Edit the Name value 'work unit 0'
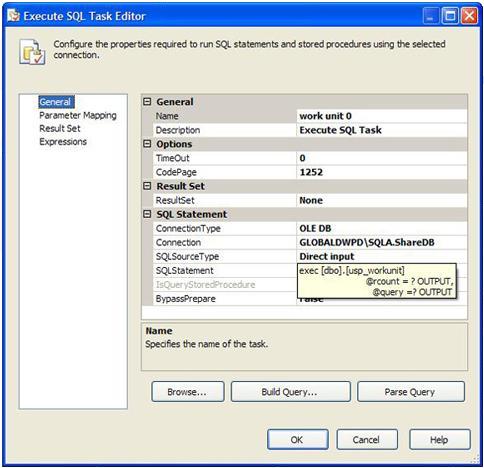Viewport: 484px width, 468px height. tap(382, 116)
